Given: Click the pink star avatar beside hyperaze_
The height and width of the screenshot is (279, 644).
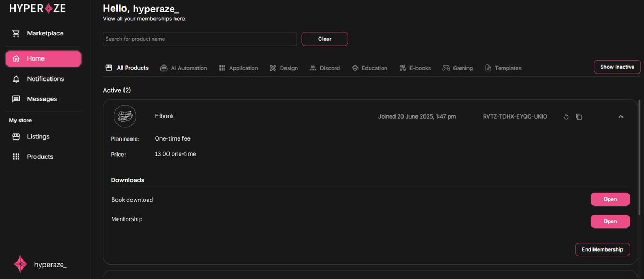Looking at the screenshot, I should point(20,264).
